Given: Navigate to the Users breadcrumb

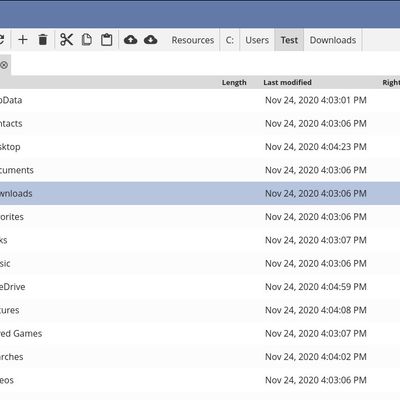Looking at the screenshot, I should click(257, 40).
